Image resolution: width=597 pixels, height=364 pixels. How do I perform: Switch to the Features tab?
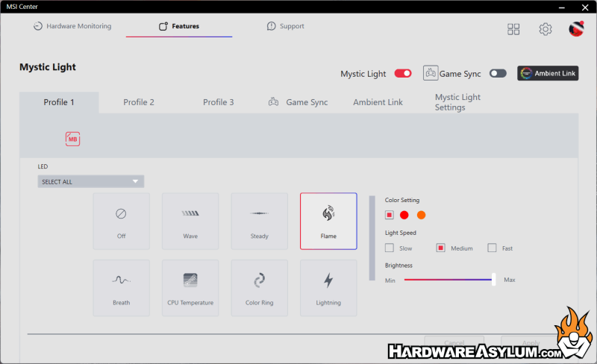click(179, 26)
